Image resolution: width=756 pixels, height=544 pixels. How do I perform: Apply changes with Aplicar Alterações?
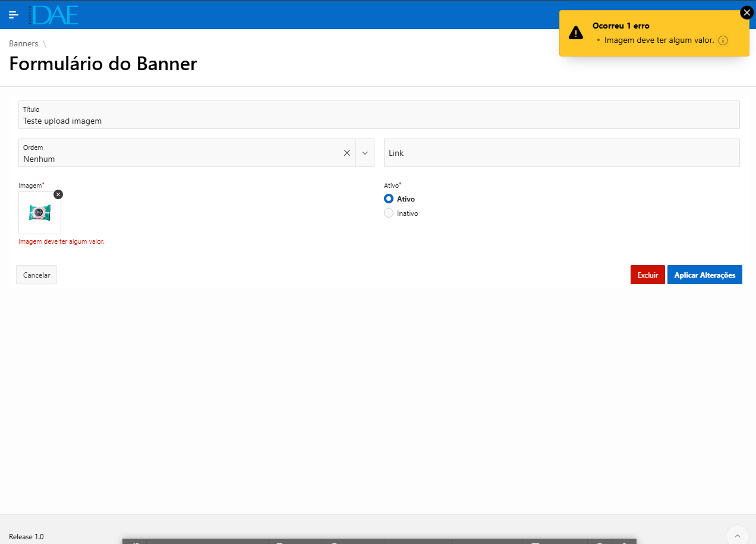click(x=705, y=275)
